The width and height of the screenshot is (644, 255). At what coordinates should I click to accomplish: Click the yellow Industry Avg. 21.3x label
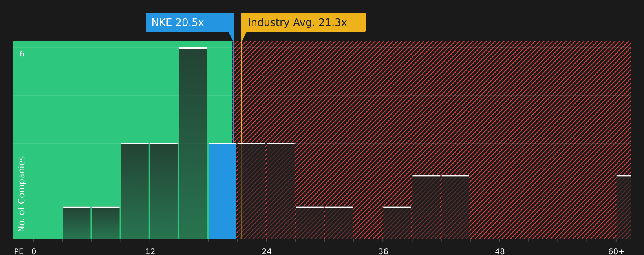click(x=303, y=22)
